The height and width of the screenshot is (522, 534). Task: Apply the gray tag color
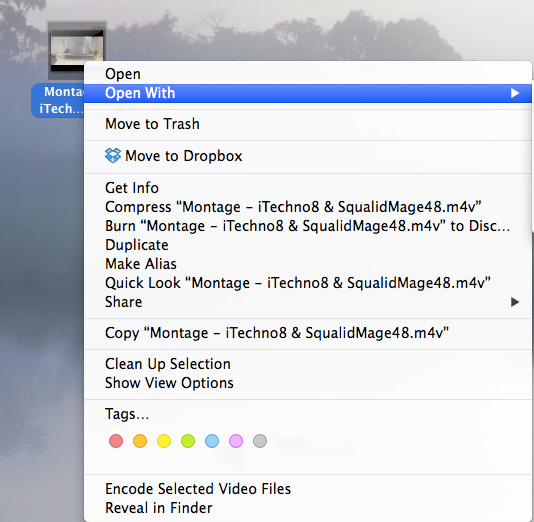[x=260, y=441]
